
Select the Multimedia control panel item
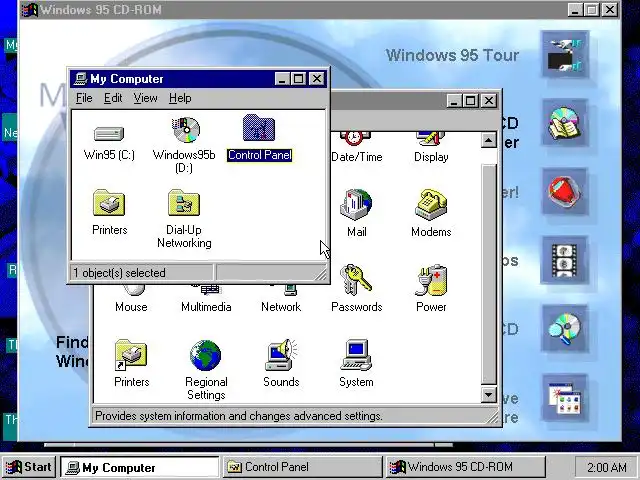tap(206, 300)
